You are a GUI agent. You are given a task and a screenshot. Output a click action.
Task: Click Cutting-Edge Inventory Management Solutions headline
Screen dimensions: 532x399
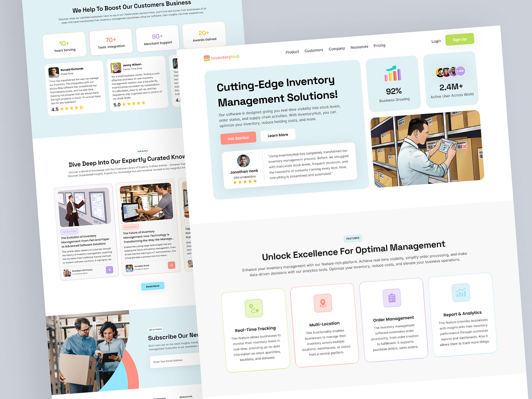[277, 90]
